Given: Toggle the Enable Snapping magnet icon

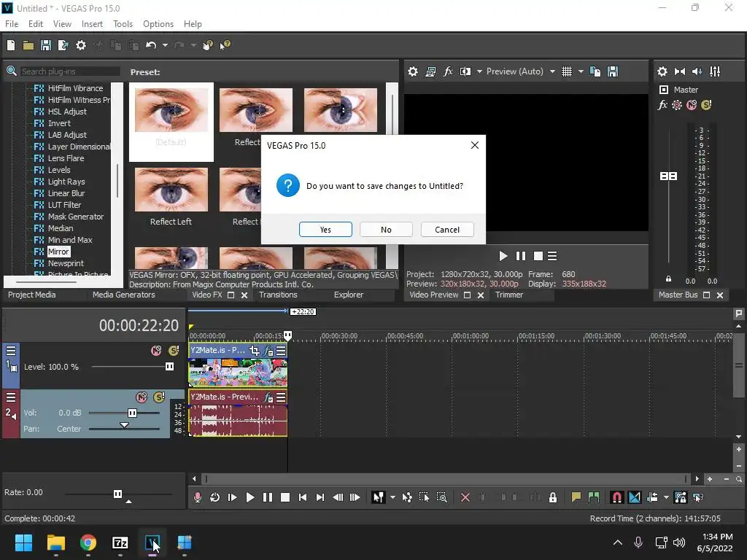Looking at the screenshot, I should 616,497.
